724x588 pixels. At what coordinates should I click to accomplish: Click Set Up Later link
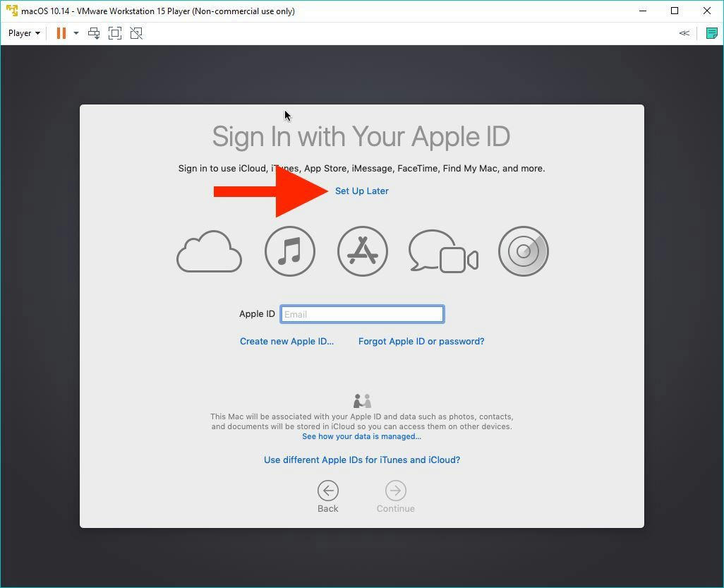pyautogui.click(x=361, y=191)
